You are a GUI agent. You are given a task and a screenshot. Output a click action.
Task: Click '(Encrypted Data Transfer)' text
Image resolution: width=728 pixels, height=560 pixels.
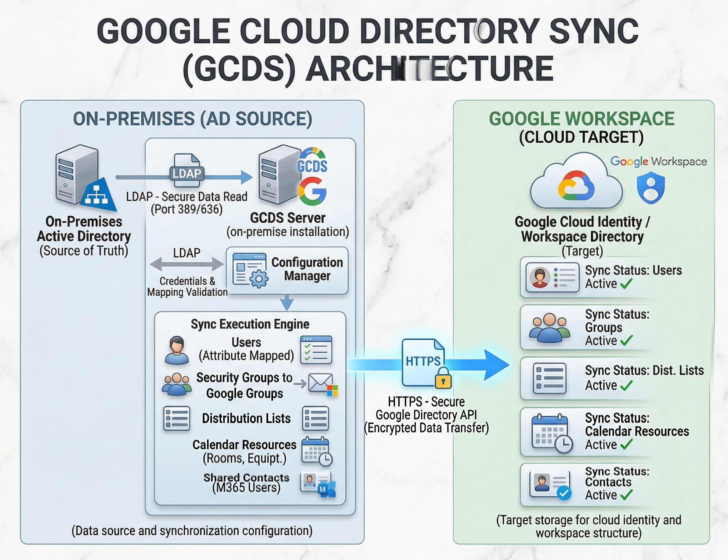coord(426,428)
